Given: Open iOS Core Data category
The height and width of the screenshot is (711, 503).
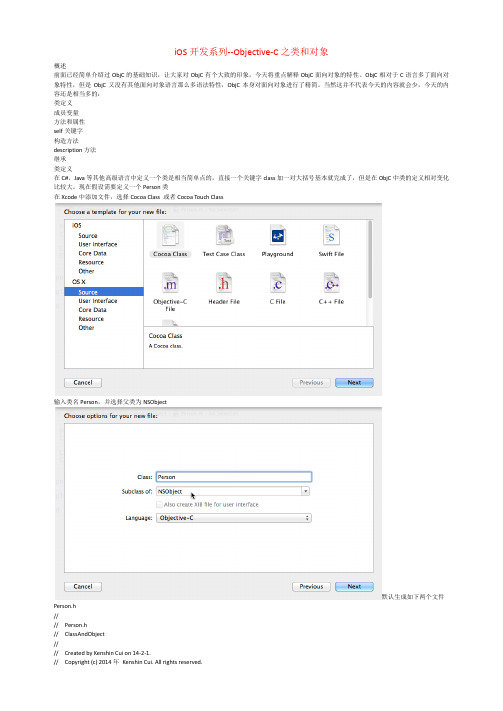Looking at the screenshot, I should (92, 253).
